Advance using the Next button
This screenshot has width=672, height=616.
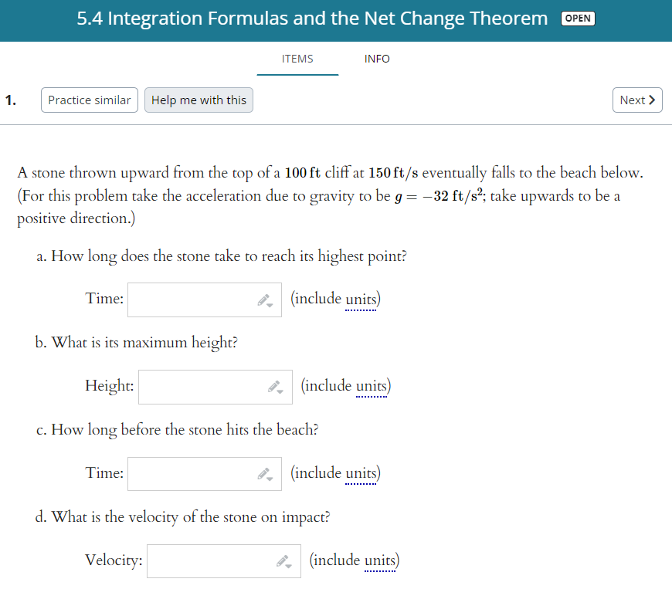(637, 100)
